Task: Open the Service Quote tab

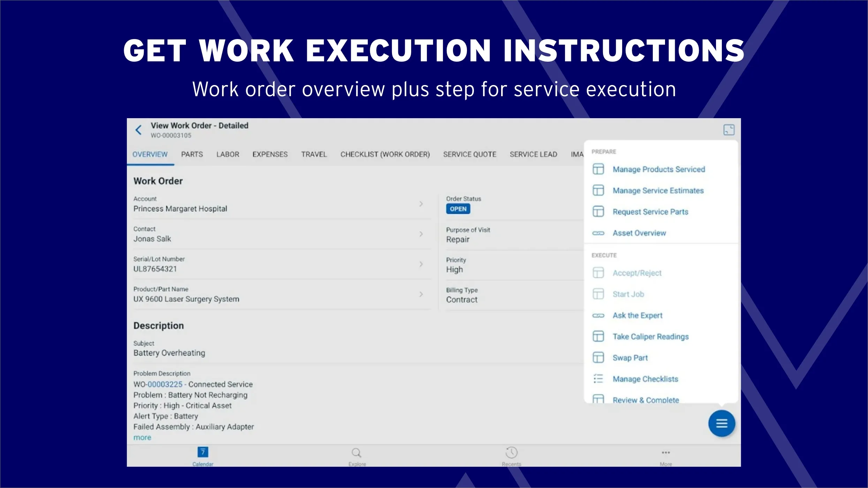Action: tap(469, 154)
